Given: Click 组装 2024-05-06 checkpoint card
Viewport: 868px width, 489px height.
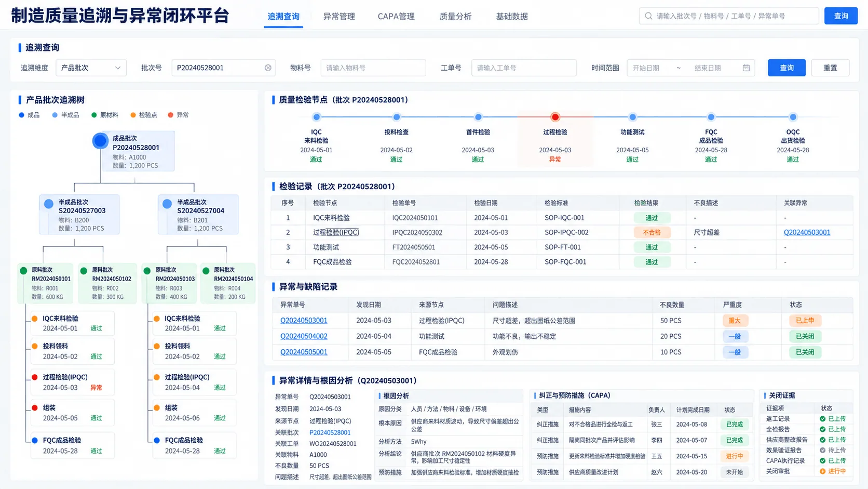Looking at the screenshot, I should tap(194, 413).
